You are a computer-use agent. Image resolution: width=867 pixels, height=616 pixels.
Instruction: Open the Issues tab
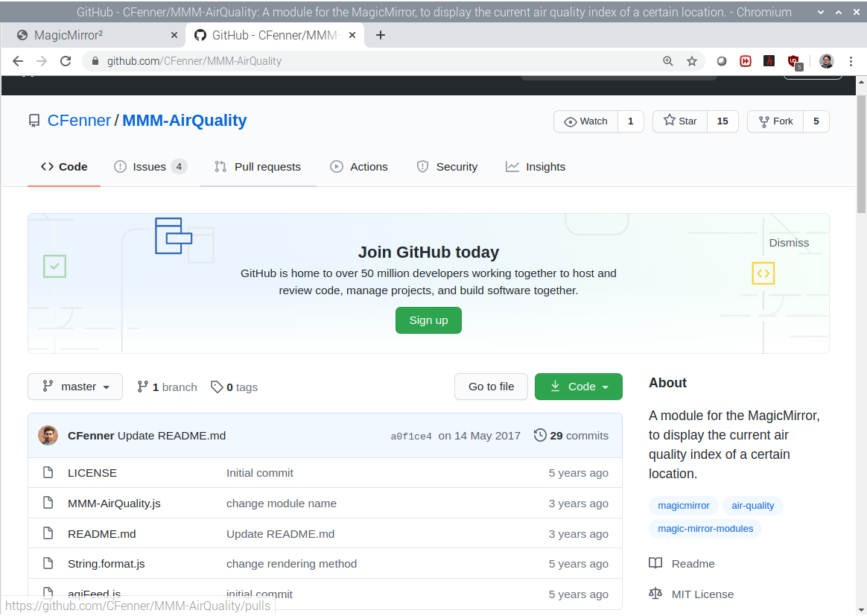click(x=150, y=167)
